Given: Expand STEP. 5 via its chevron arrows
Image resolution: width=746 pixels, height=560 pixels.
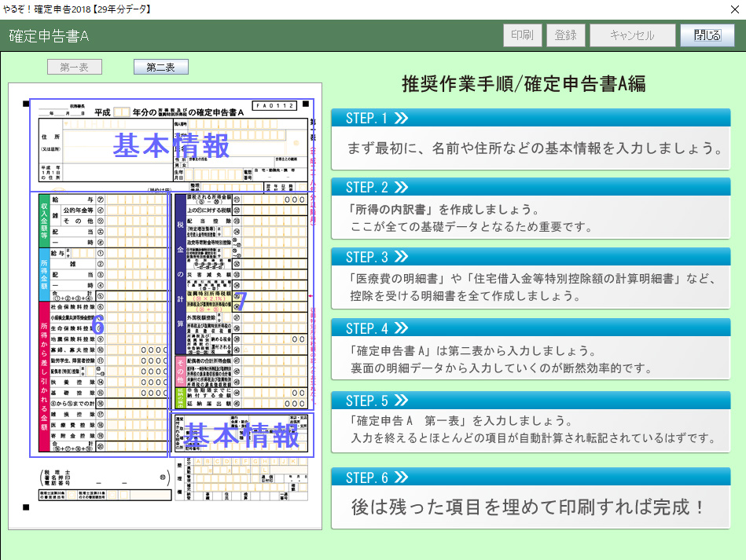Looking at the screenshot, I should pos(401,401).
